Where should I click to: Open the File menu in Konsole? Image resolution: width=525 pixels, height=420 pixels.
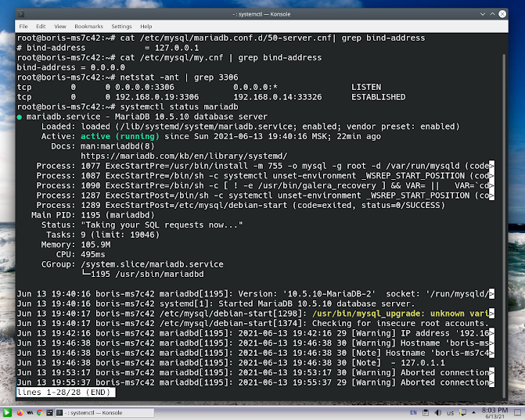coord(23,27)
